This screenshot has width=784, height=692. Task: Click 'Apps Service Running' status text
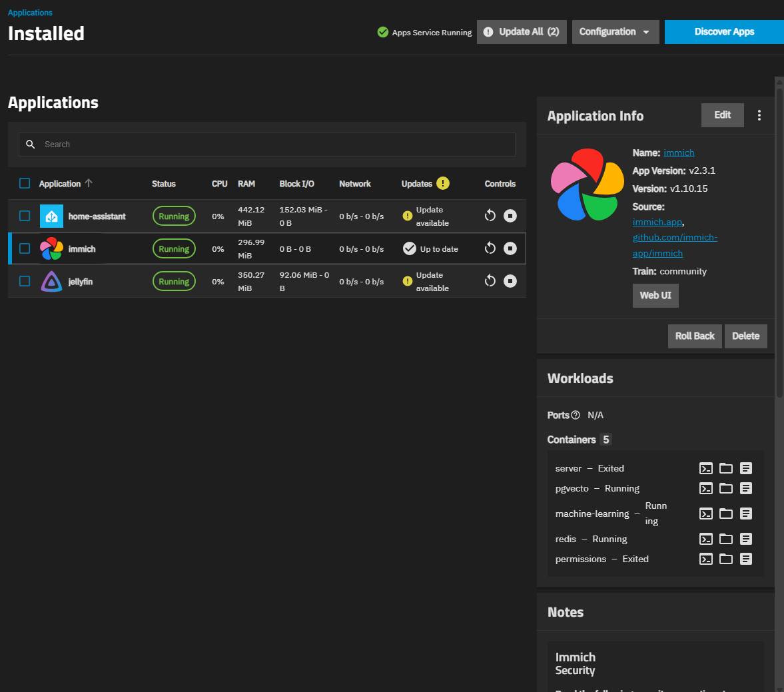[x=432, y=33]
